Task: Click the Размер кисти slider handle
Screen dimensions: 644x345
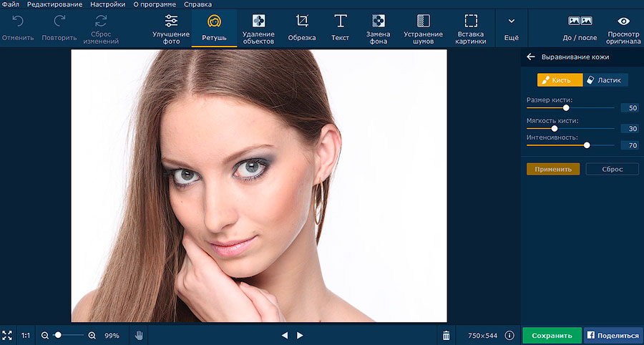Action: (x=566, y=107)
